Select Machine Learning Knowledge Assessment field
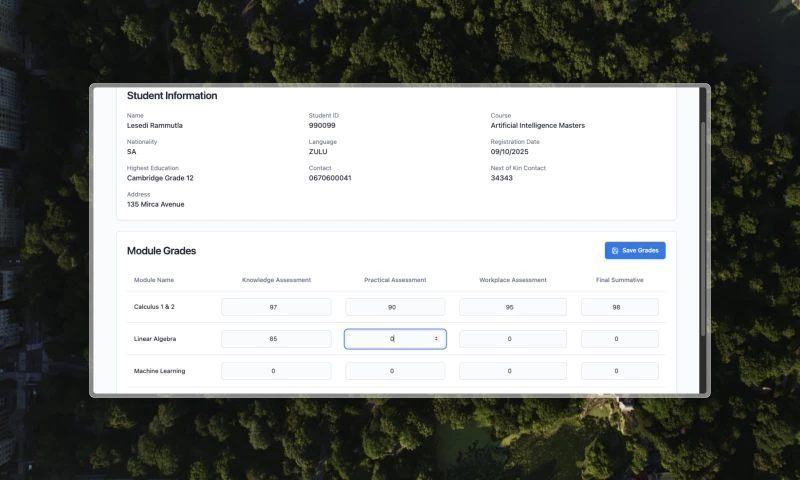800x480 pixels. click(275, 371)
